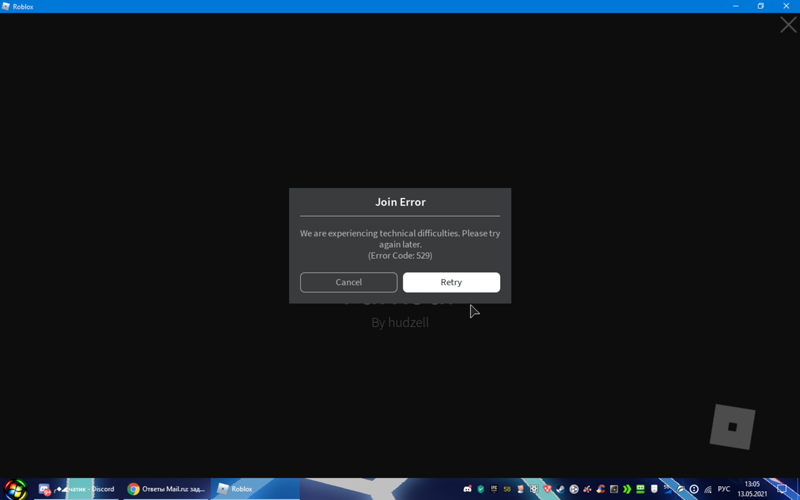Minimize the Roblox window

tap(735, 6)
